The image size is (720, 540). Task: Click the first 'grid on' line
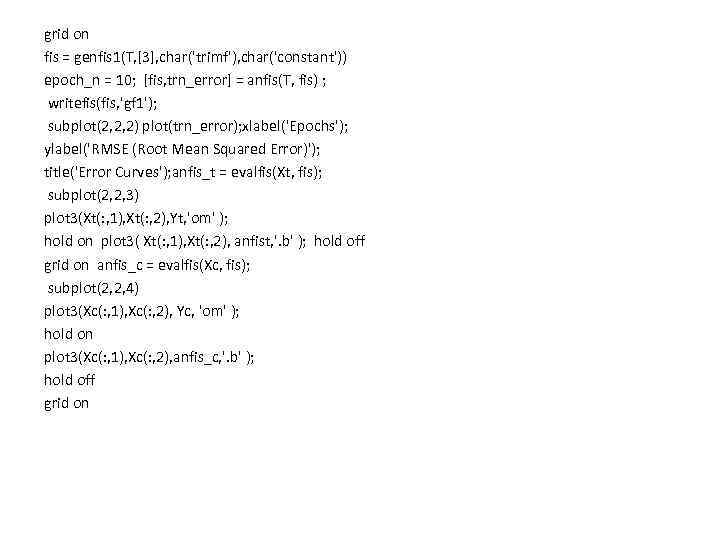pos(67,35)
